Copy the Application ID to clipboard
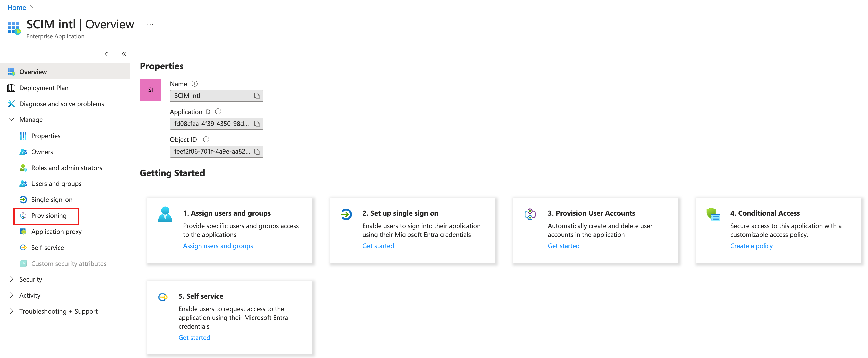868x358 pixels. click(x=257, y=124)
